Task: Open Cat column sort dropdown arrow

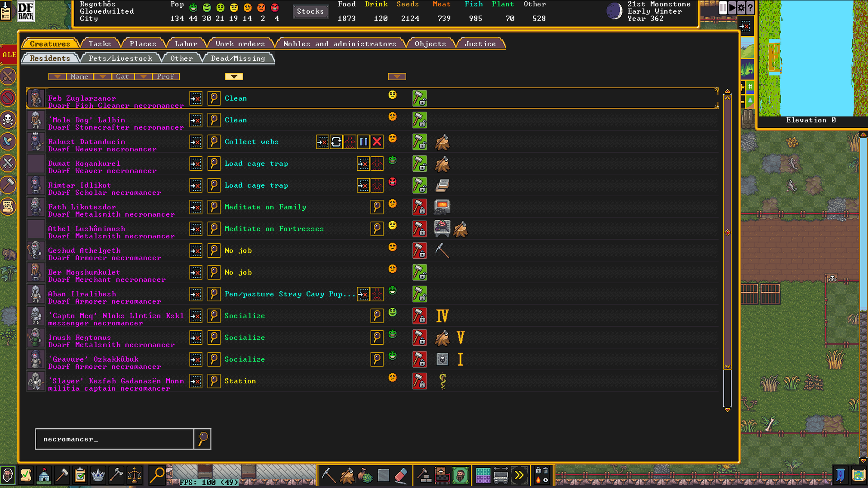Action: coord(103,77)
